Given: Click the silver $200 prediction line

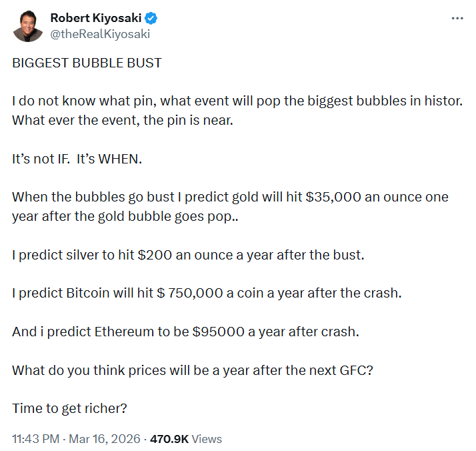Looking at the screenshot, I should click(x=188, y=255).
